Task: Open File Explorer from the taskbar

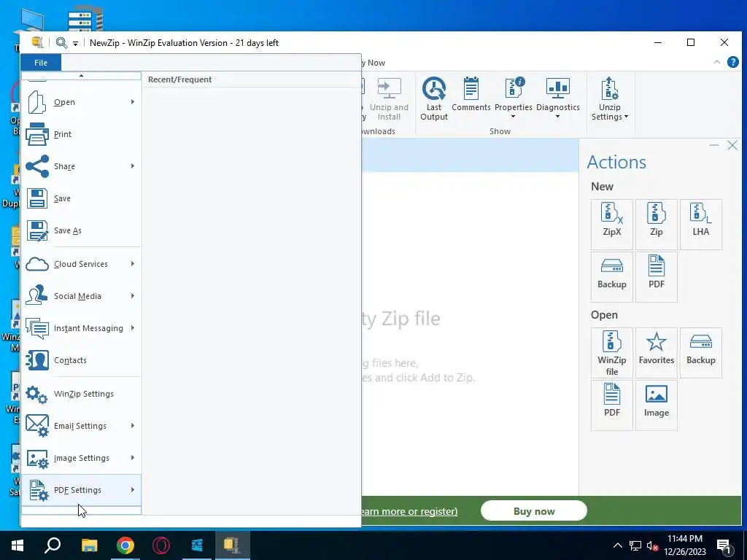Action: point(89,545)
